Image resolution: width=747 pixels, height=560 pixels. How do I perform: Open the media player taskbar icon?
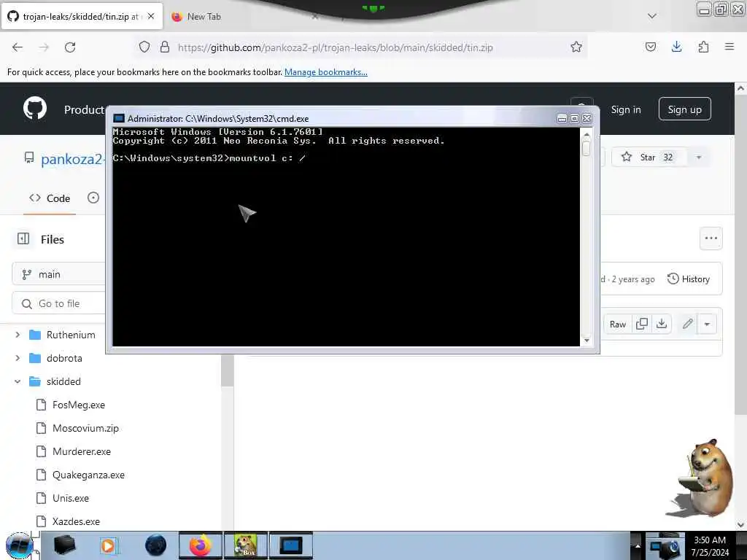(109, 545)
